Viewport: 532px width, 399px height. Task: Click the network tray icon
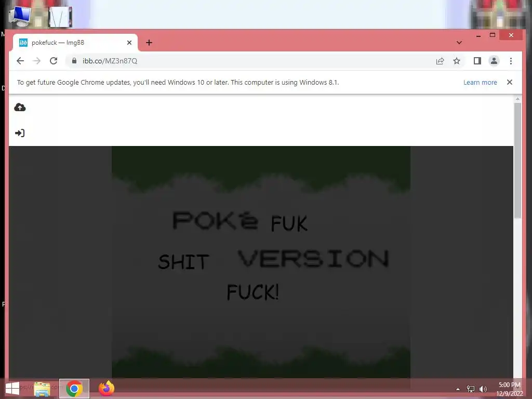pyautogui.click(x=471, y=389)
